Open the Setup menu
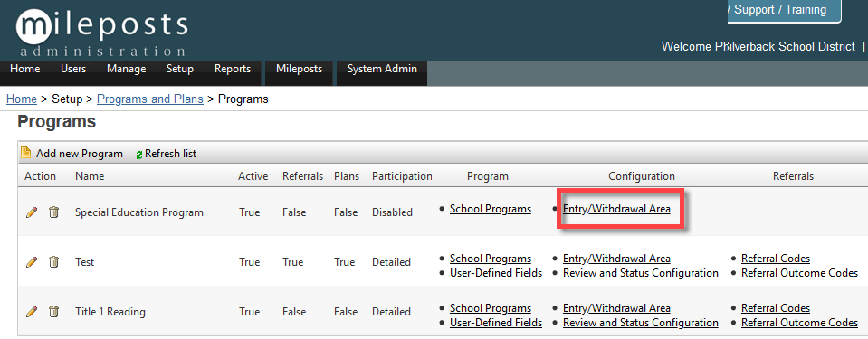 point(180,69)
